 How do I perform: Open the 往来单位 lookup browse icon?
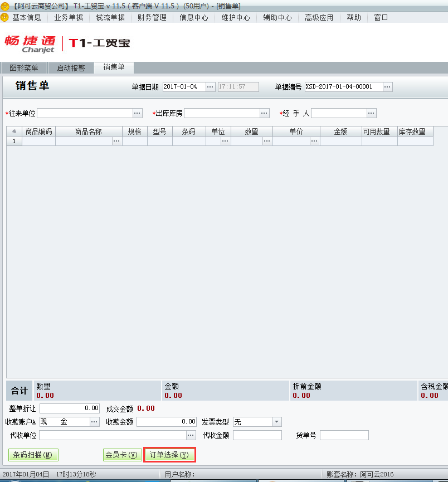tap(137, 113)
